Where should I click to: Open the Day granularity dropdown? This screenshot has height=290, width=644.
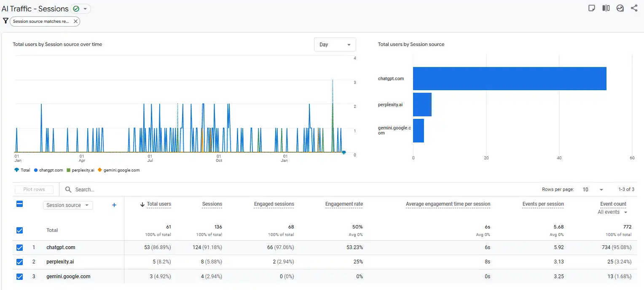(335, 45)
